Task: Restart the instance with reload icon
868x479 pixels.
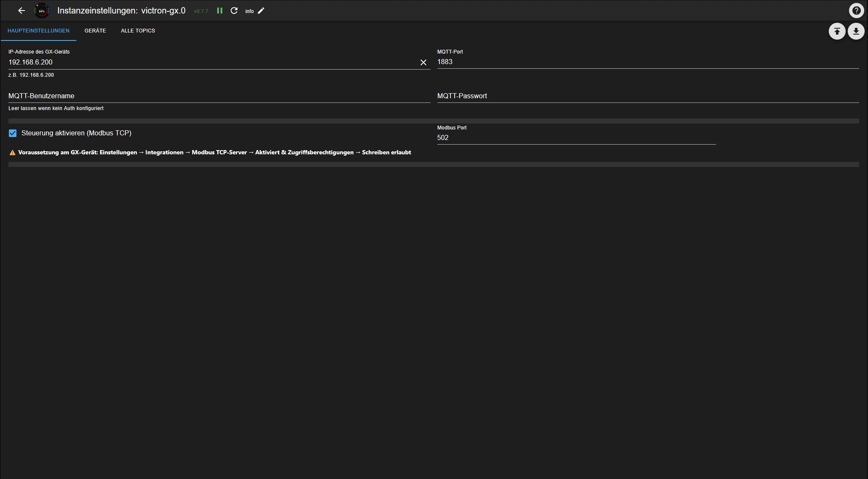Action: coord(234,11)
